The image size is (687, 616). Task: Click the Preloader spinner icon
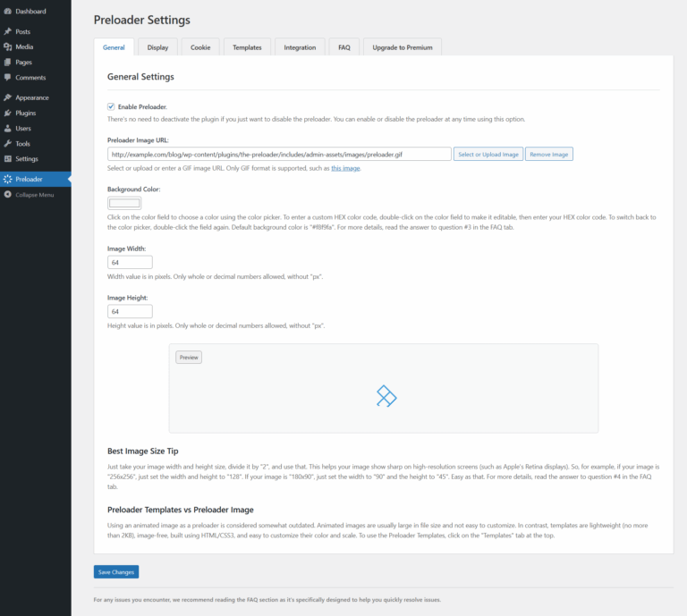pyautogui.click(x=7, y=179)
